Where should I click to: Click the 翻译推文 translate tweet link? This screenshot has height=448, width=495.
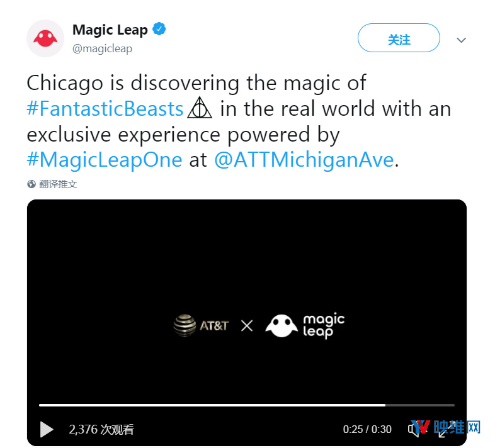click(58, 184)
